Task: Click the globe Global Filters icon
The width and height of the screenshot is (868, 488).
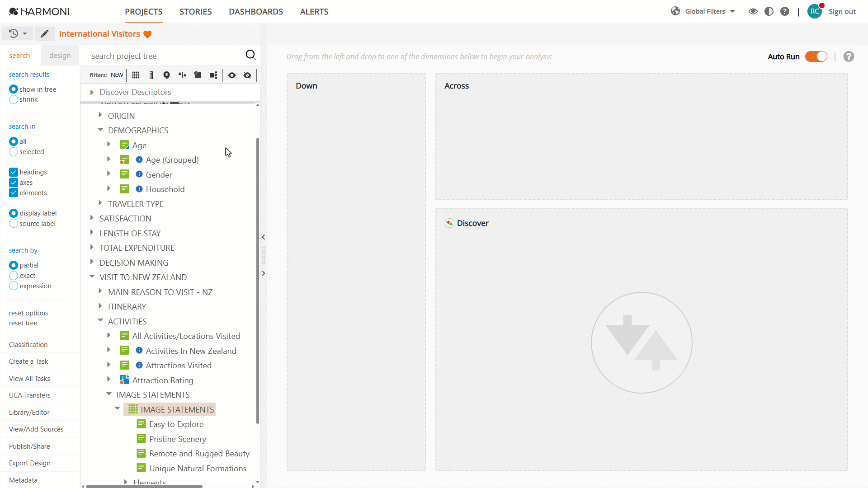Action: tap(675, 11)
